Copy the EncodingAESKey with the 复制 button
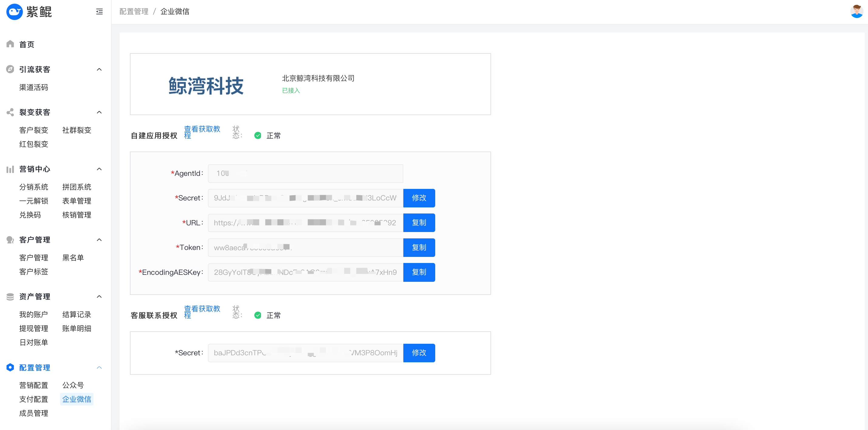This screenshot has width=868, height=430. (x=419, y=272)
